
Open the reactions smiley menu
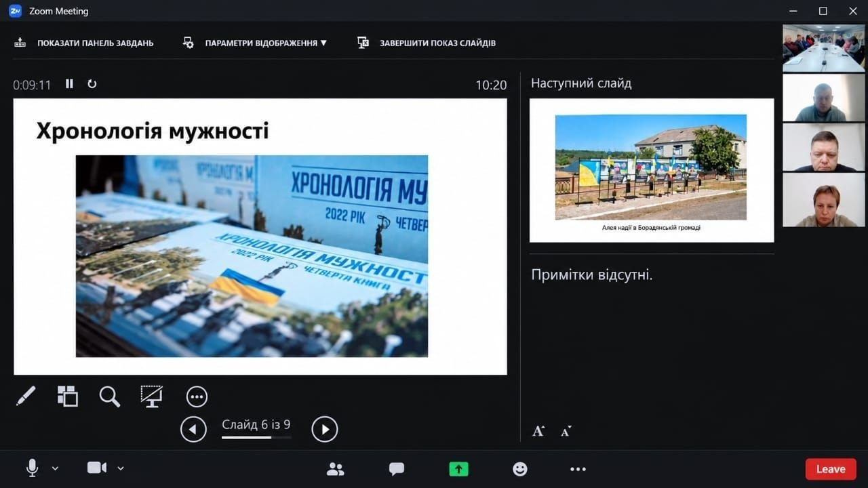pos(520,469)
